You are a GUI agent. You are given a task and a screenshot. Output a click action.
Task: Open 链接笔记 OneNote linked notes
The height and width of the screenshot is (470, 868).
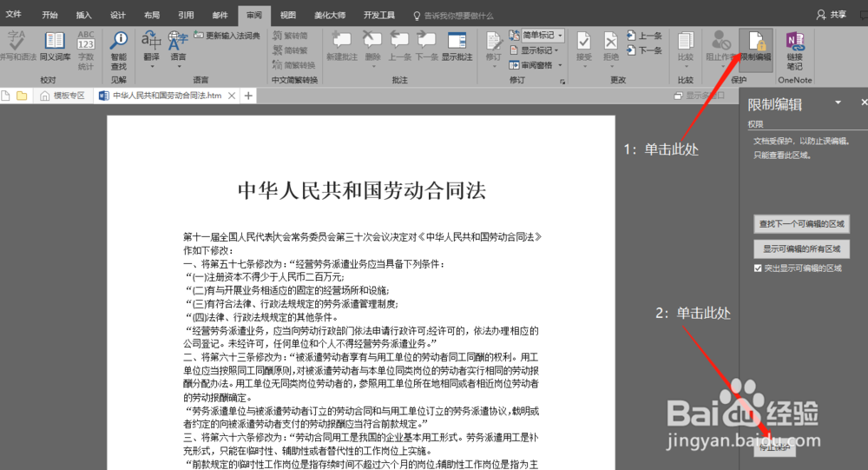[795, 50]
